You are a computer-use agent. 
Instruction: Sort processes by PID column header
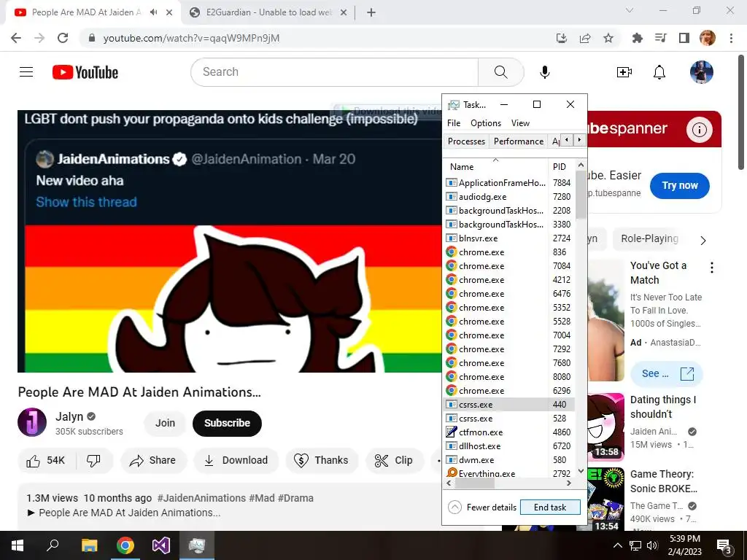(561, 166)
